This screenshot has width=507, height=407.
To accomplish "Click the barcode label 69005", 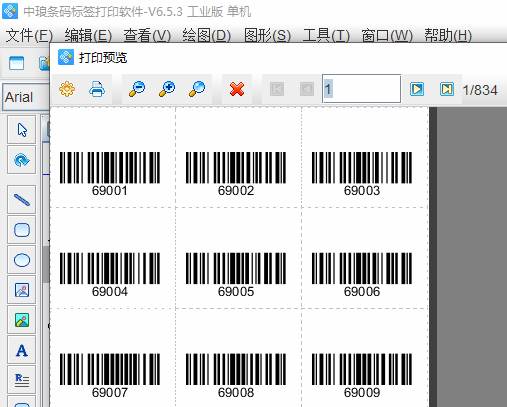I will [236, 275].
